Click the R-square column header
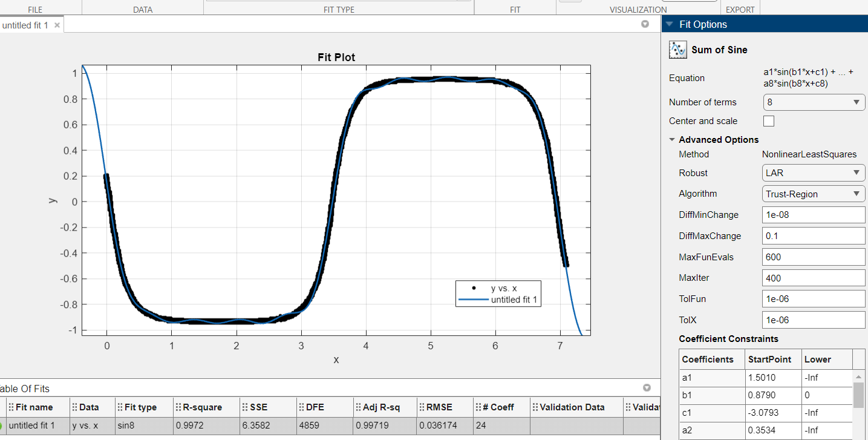The height and width of the screenshot is (440, 868). click(x=204, y=407)
